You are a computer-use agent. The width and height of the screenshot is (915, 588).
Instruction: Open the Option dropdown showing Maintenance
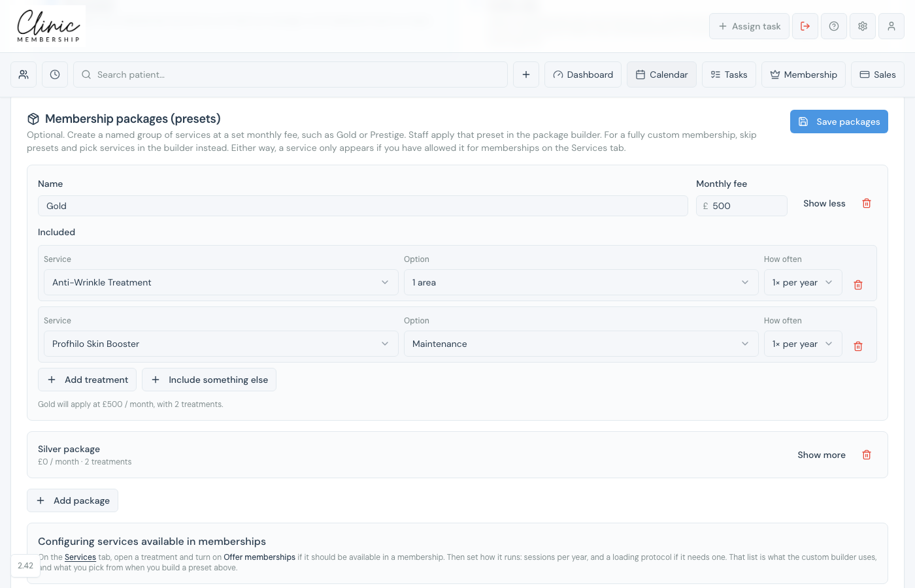coord(581,344)
